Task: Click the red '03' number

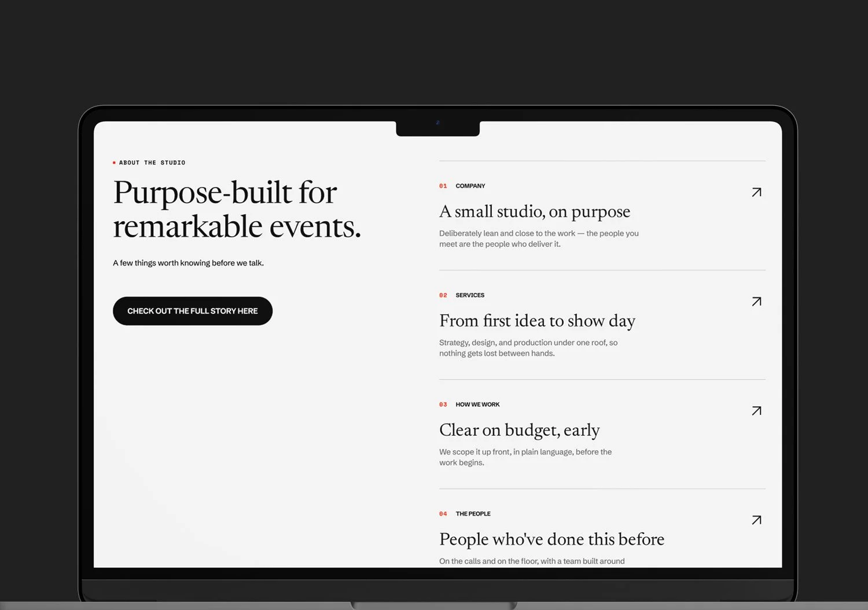Action: (443, 405)
